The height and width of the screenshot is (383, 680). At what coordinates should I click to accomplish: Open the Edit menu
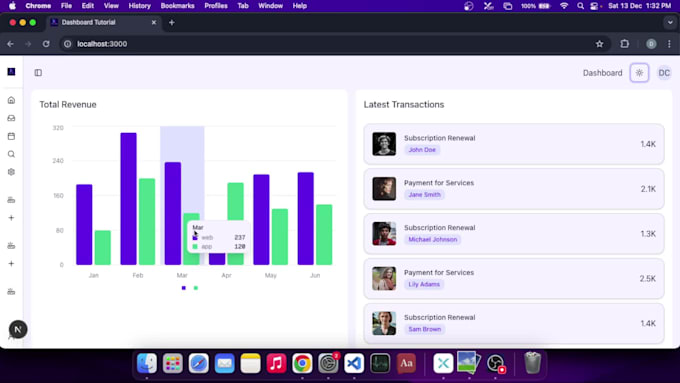[88, 6]
